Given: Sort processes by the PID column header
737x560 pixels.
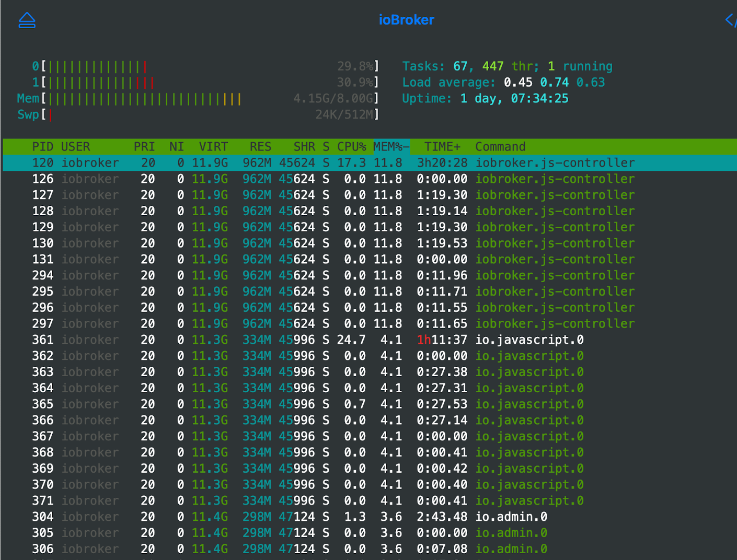Looking at the screenshot, I should point(43,147).
